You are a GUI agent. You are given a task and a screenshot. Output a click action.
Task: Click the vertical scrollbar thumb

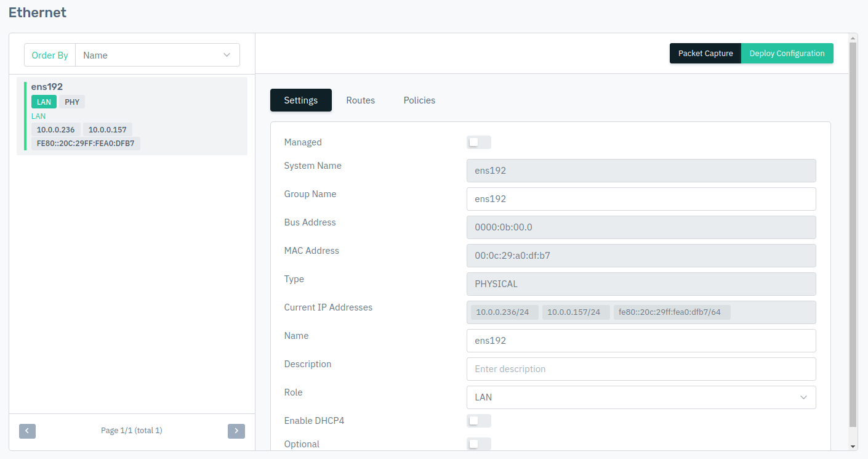[x=853, y=234]
